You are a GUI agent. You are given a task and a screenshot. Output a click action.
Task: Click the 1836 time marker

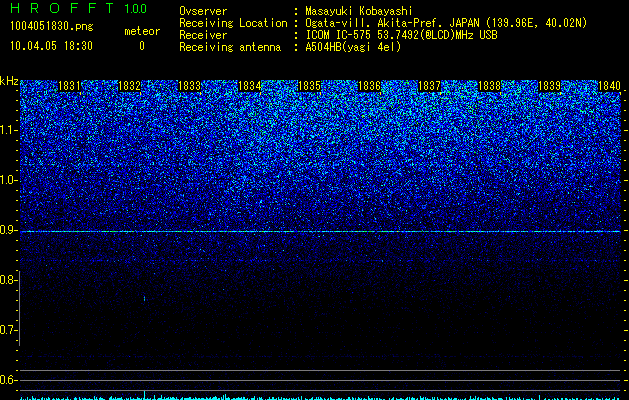[x=369, y=86]
